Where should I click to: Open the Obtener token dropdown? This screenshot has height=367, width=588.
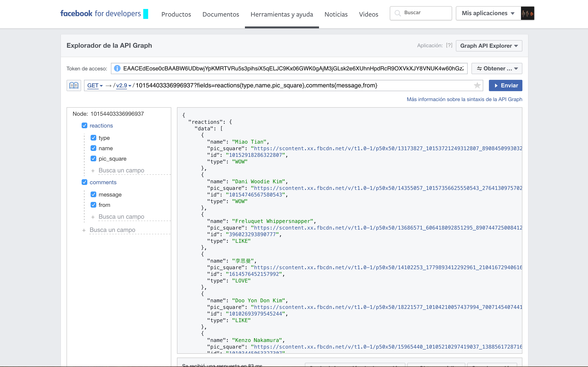(x=497, y=68)
